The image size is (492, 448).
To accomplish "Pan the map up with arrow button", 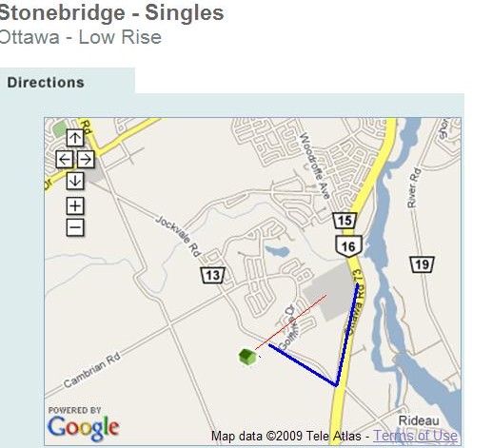I will pyautogui.click(x=75, y=138).
